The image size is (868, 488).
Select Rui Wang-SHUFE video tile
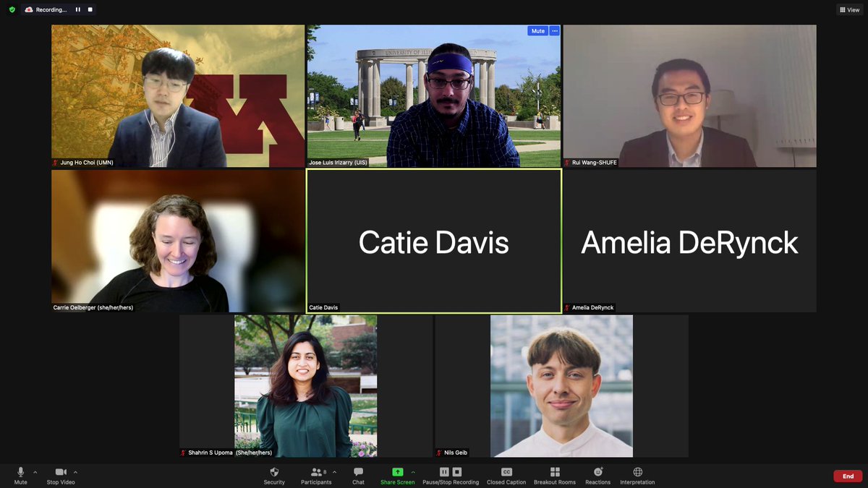click(689, 96)
